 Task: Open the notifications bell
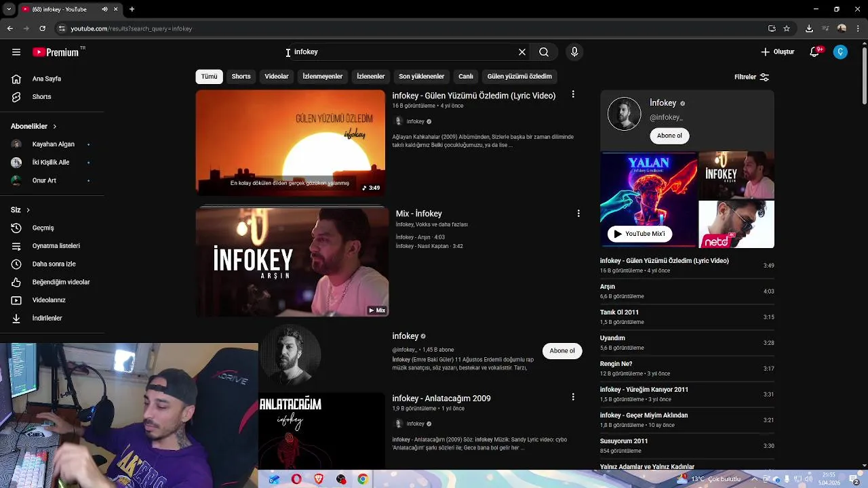(x=815, y=52)
